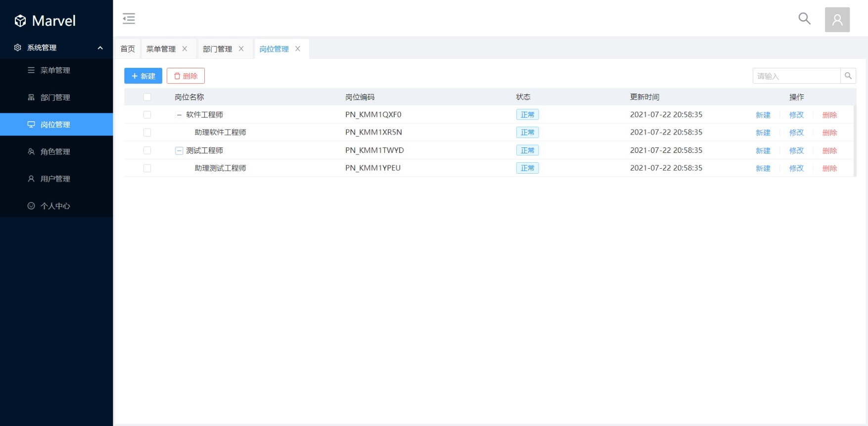Image resolution: width=868 pixels, height=426 pixels.
Task: Click 修改 link in 测试工程师 row
Action: (796, 150)
